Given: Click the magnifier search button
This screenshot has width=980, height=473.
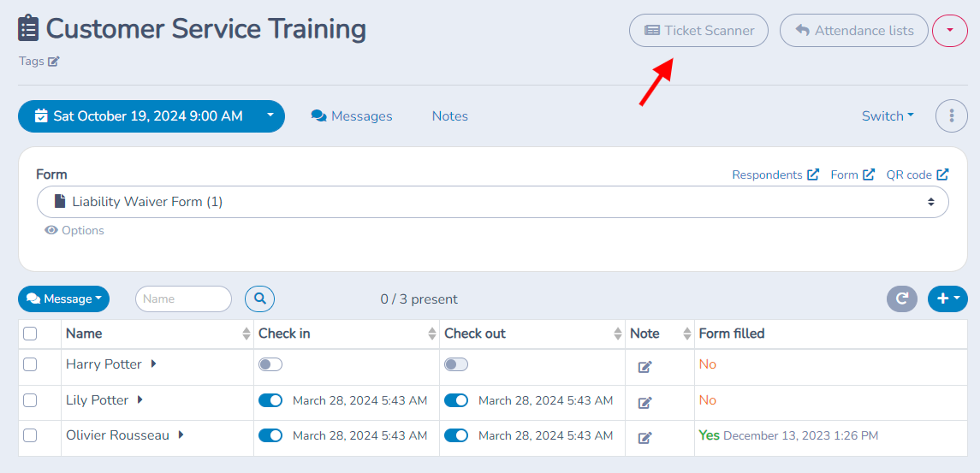Looking at the screenshot, I should pos(260,299).
